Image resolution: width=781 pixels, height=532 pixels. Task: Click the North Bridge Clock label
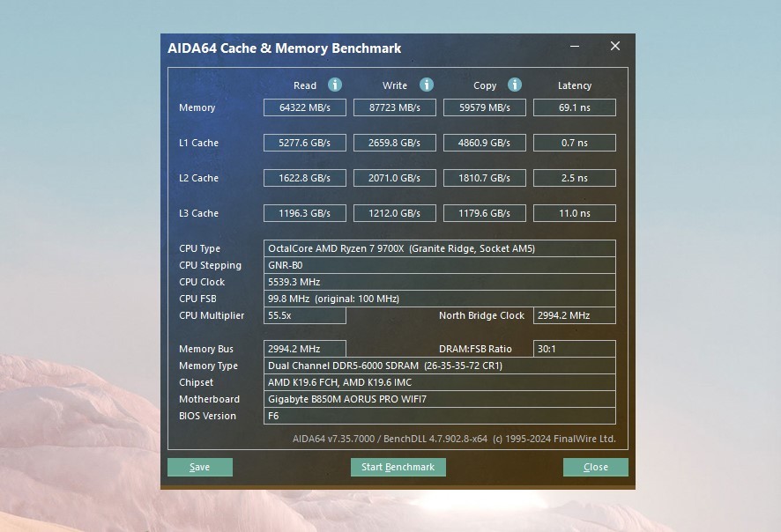point(481,315)
